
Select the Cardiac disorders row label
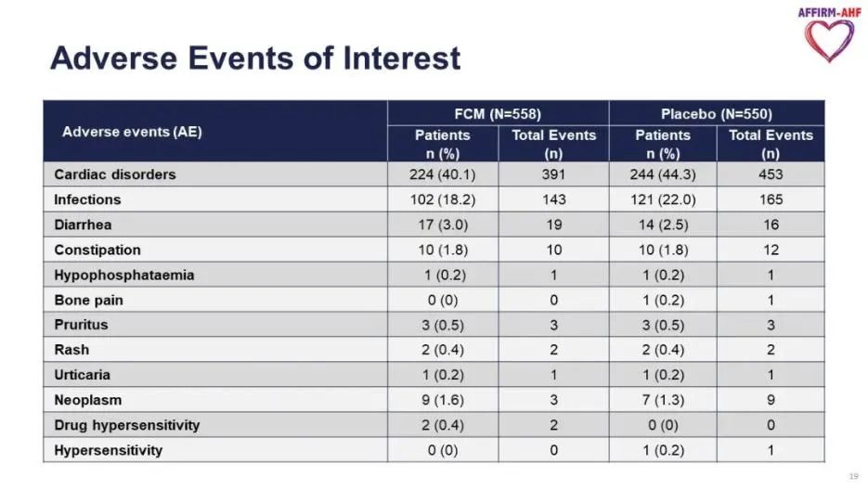(x=114, y=174)
